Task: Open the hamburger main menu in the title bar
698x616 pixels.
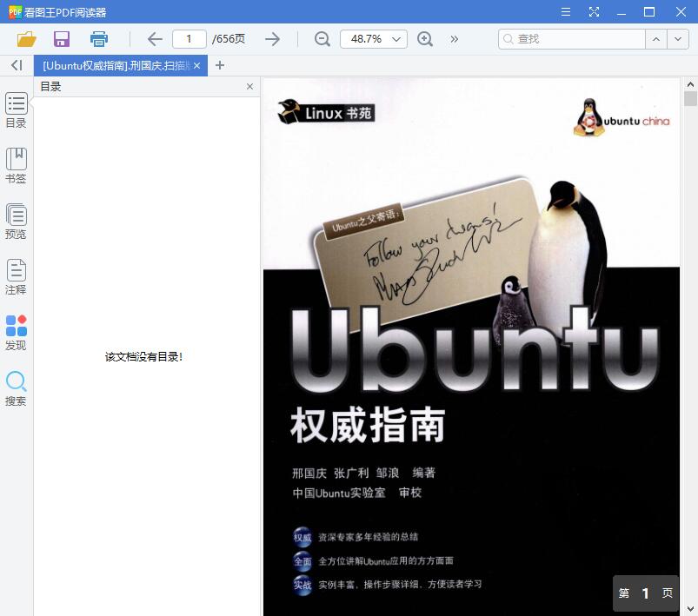Action: pos(566,12)
